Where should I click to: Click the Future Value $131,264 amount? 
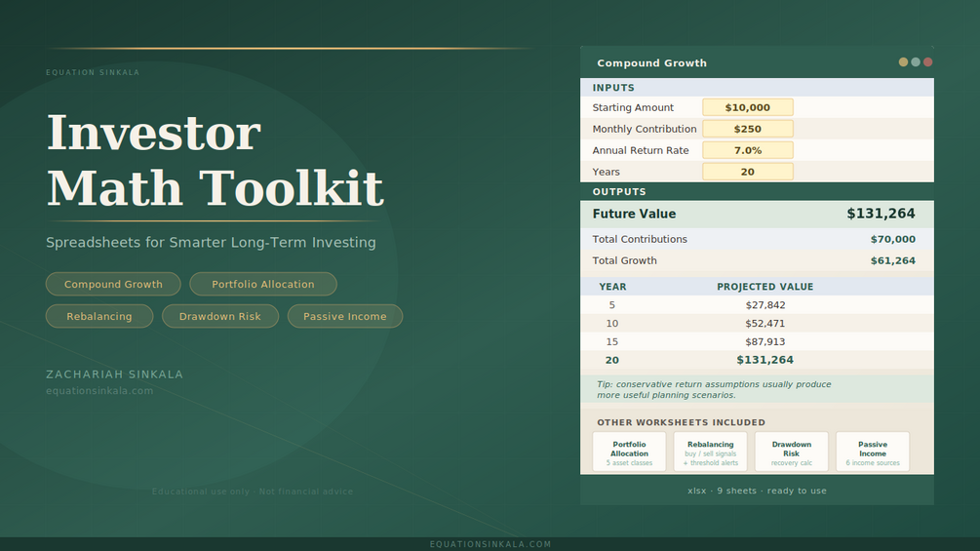click(881, 214)
